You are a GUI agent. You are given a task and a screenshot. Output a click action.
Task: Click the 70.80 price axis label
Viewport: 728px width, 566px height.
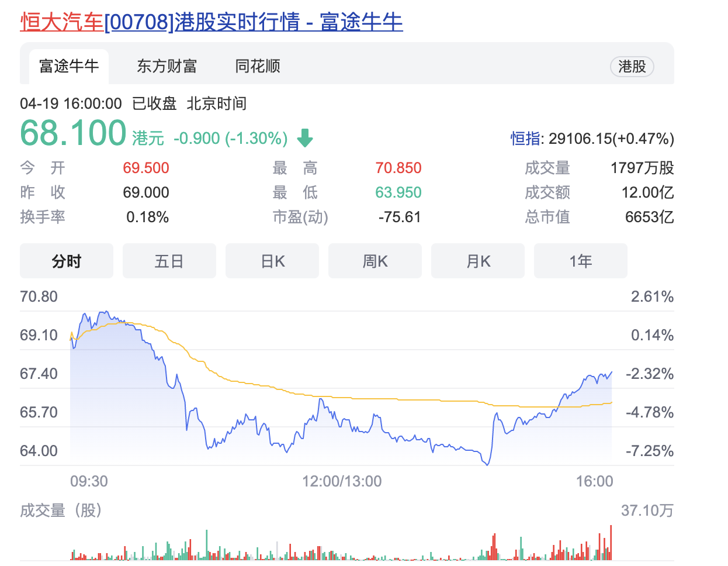pyautogui.click(x=39, y=297)
